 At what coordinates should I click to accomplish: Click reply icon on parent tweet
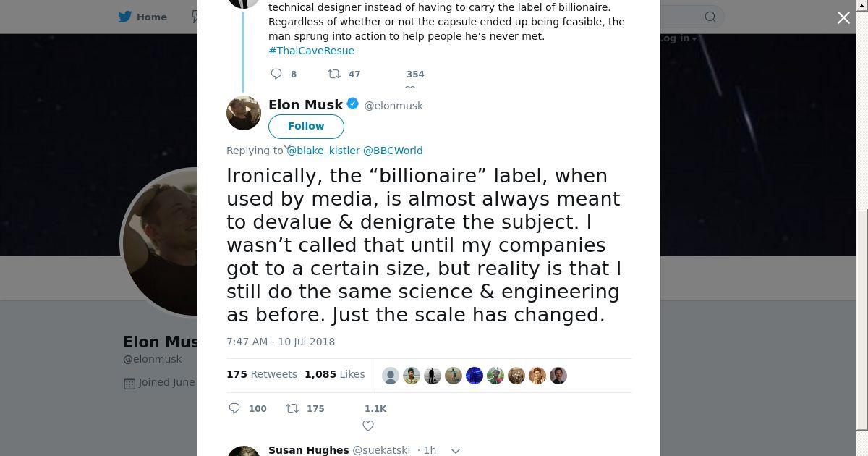276,74
